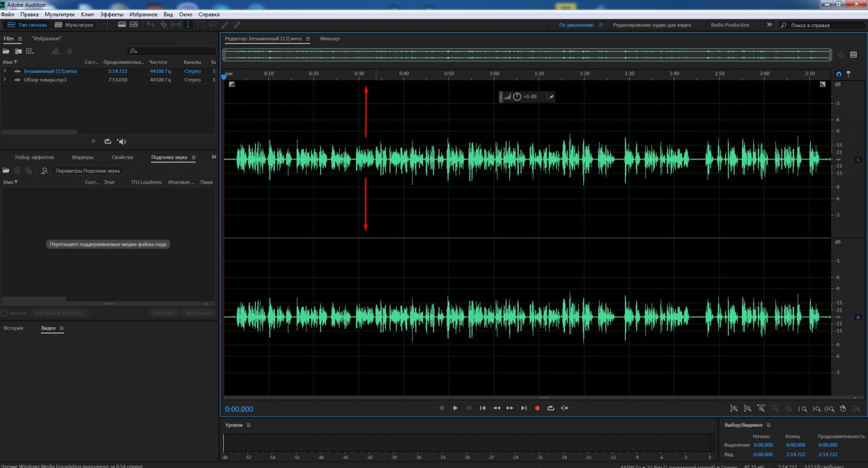Expand the workspaces overflow chevron
The image size is (868, 468).
tap(769, 25)
